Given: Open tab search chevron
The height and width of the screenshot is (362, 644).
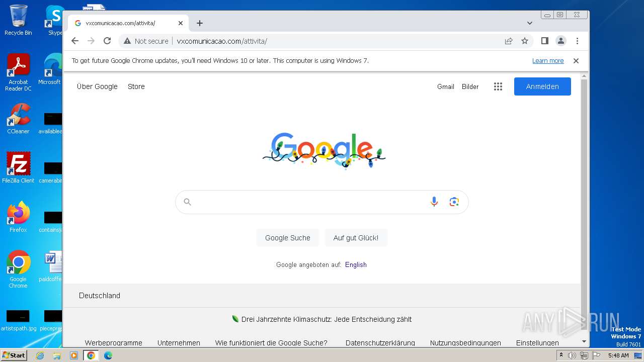Looking at the screenshot, I should tap(529, 23).
